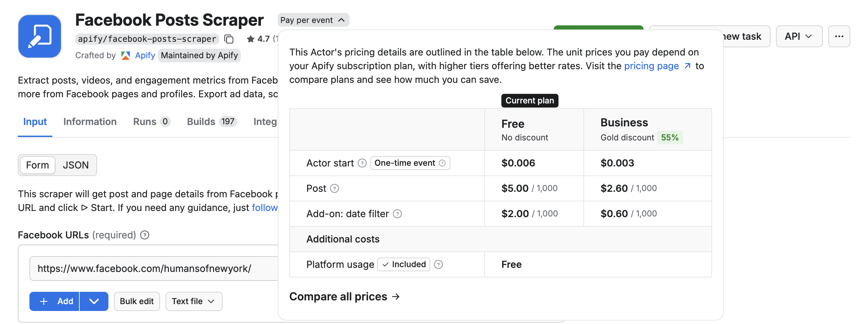Copy the actor name with the clipboard icon
Image resolution: width=868 pixels, height=324 pixels.
click(228, 39)
